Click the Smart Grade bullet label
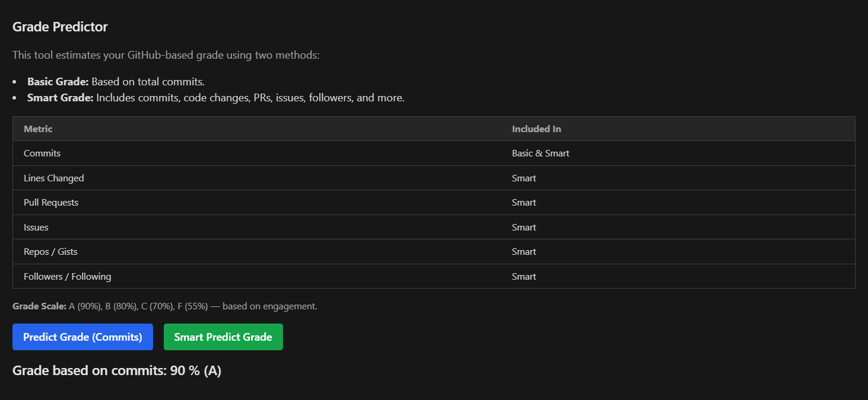The height and width of the screenshot is (400, 868). pos(60,98)
